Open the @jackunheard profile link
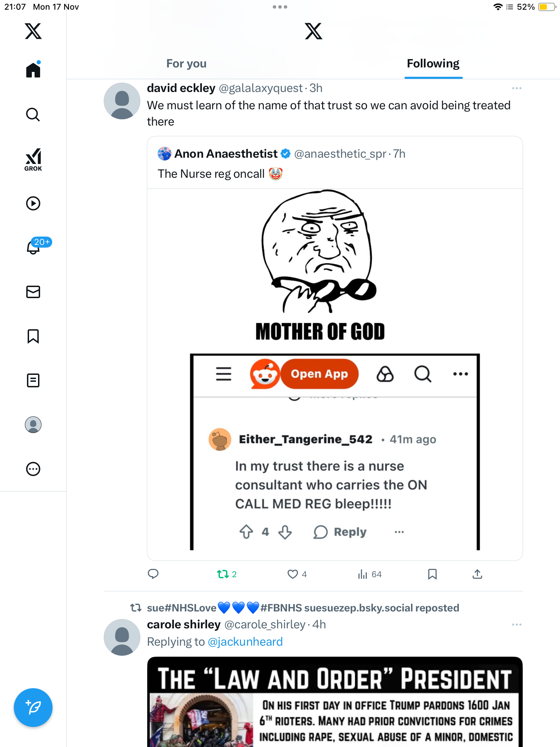The width and height of the screenshot is (560, 747). click(x=245, y=642)
